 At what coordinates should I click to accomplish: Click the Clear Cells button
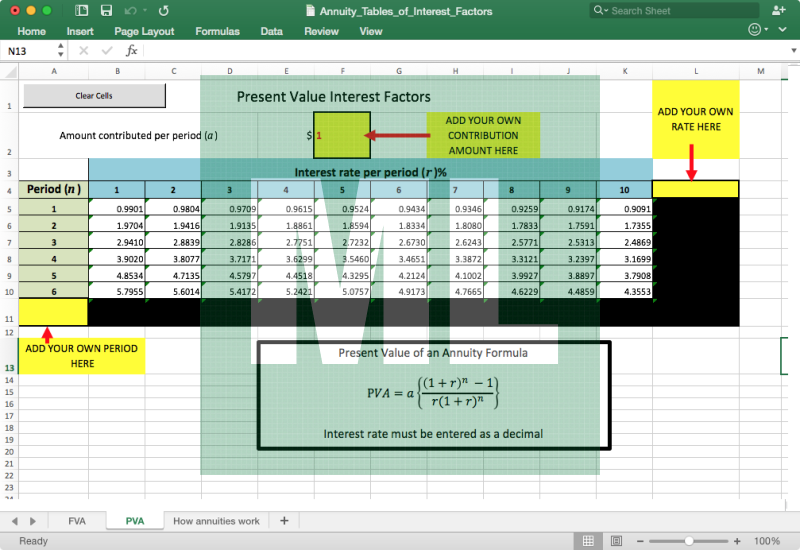(x=94, y=96)
